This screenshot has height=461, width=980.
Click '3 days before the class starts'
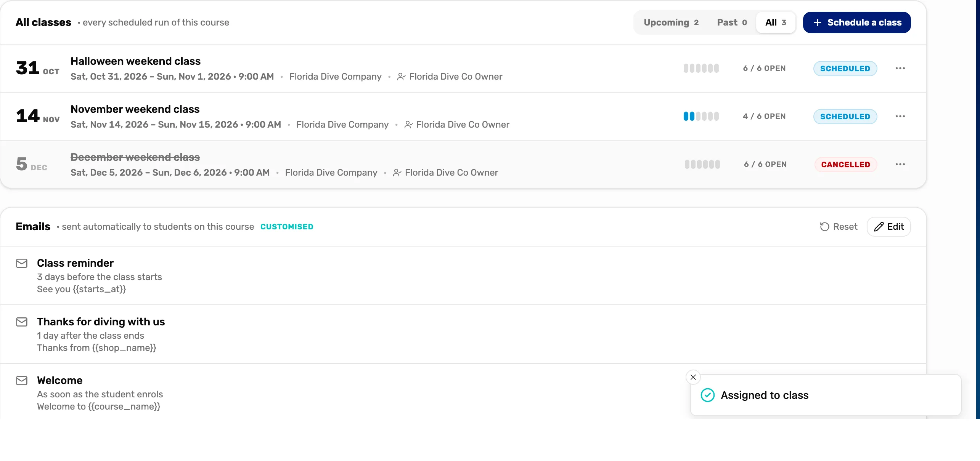(x=99, y=277)
